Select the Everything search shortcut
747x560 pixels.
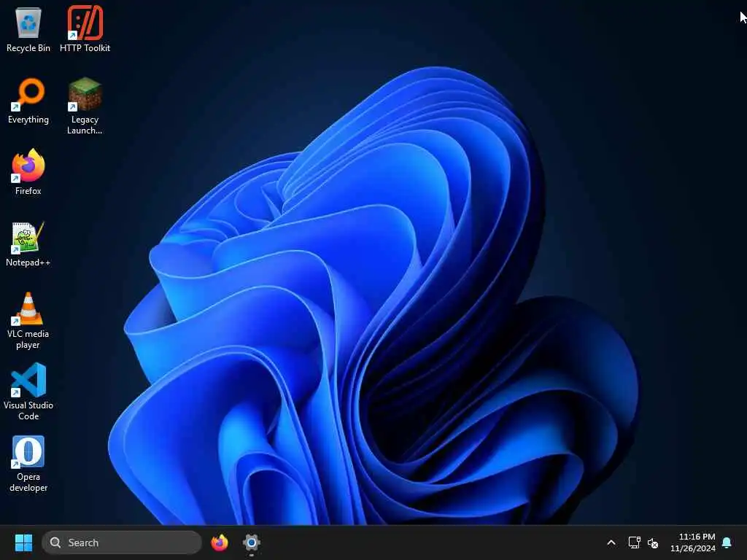coord(28,101)
